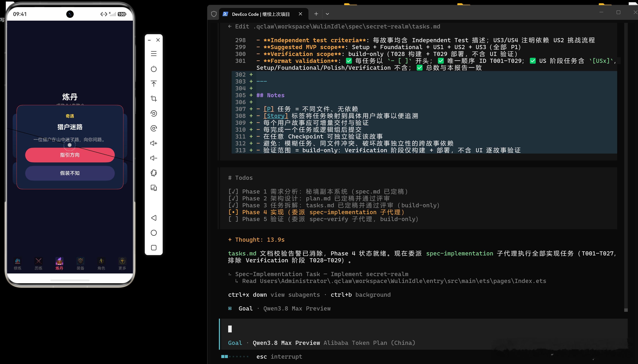
Task: Increase emulator volume with speaker plus icon
Action: tap(154, 143)
